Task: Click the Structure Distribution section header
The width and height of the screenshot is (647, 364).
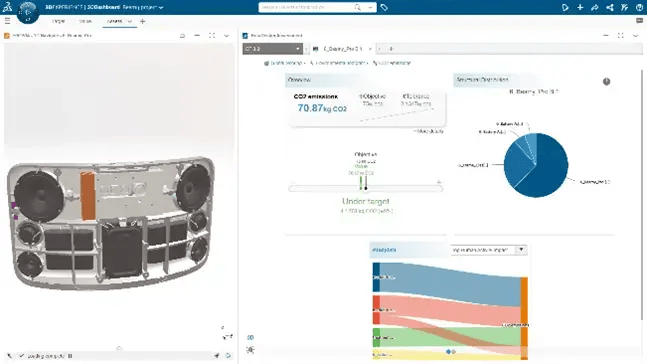Action: [482, 79]
